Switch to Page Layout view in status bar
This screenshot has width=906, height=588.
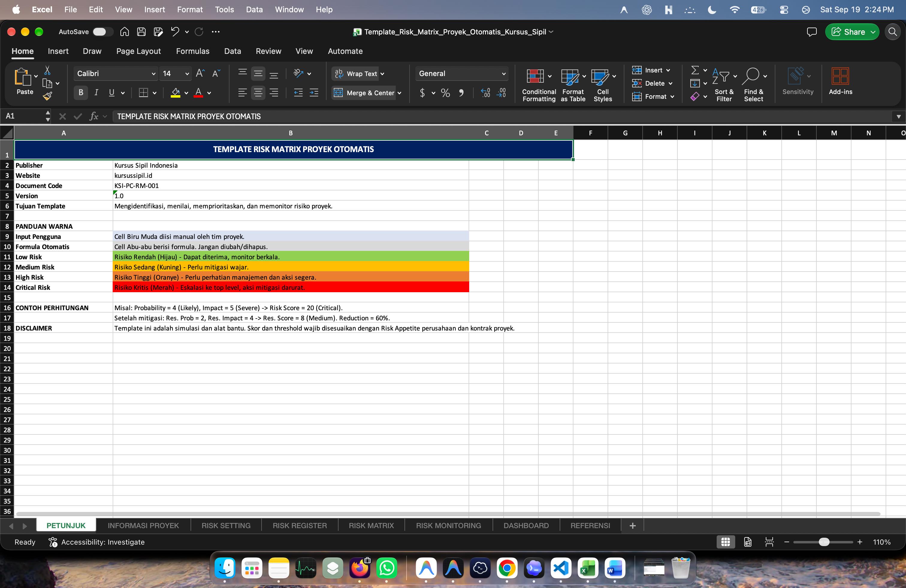748,542
